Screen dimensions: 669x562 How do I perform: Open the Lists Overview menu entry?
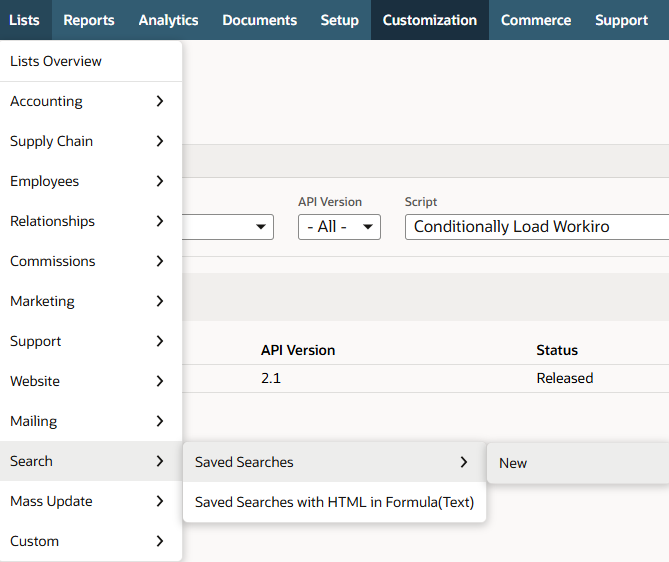pos(56,61)
